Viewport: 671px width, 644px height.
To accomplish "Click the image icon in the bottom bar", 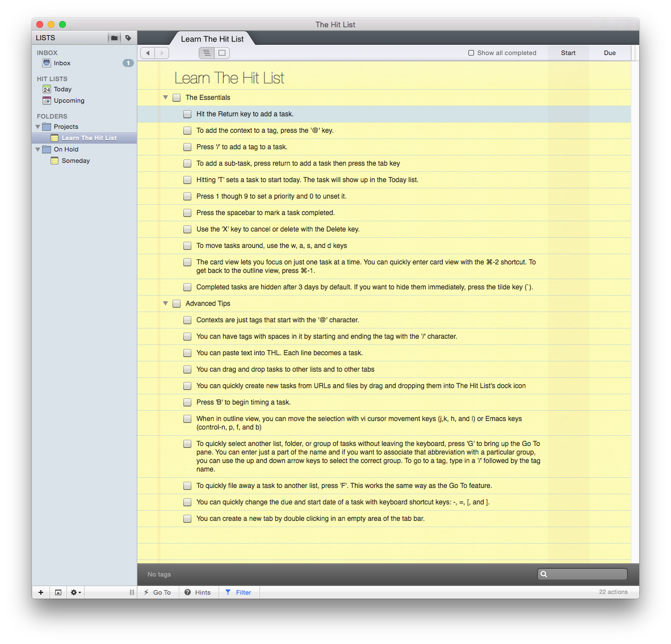I will click(x=58, y=592).
